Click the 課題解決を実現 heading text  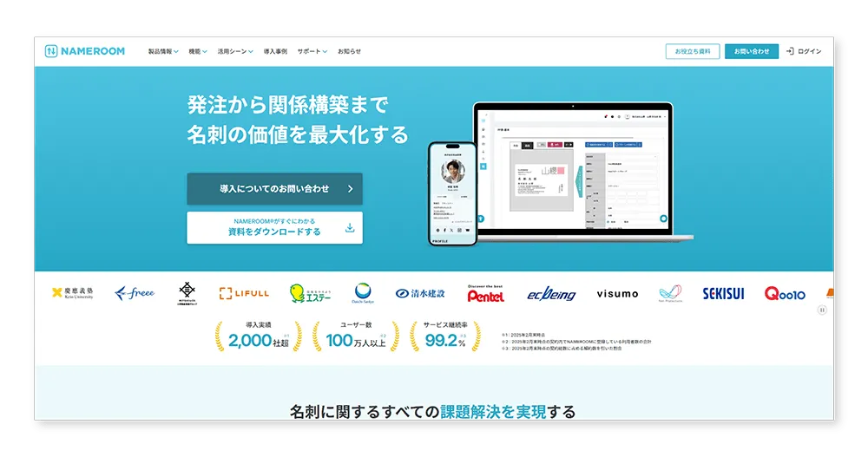(x=493, y=412)
